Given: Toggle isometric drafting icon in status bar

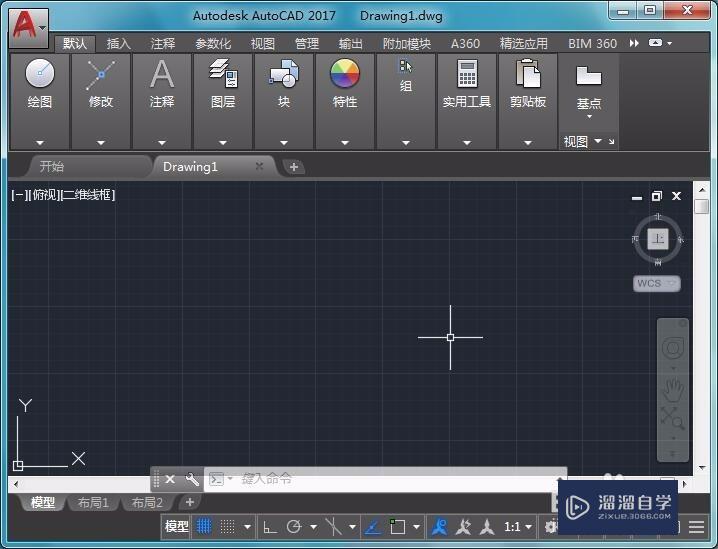Looking at the screenshot, I should tap(334, 527).
